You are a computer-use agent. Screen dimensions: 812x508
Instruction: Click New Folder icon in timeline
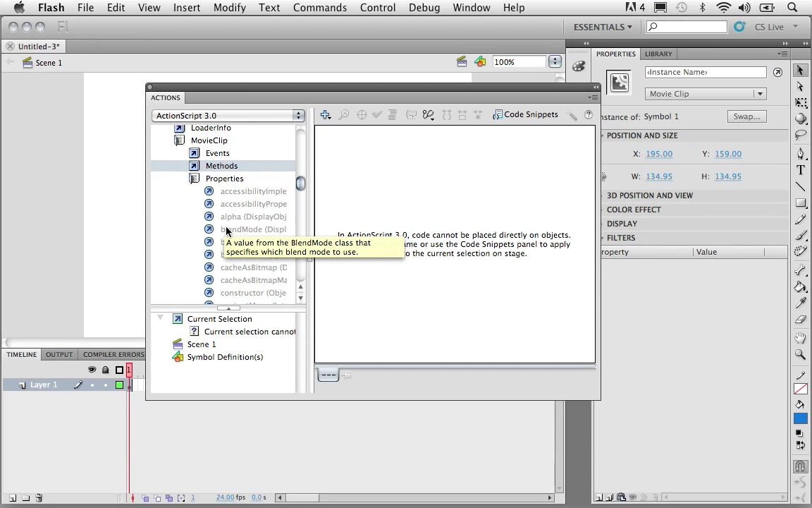click(26, 497)
